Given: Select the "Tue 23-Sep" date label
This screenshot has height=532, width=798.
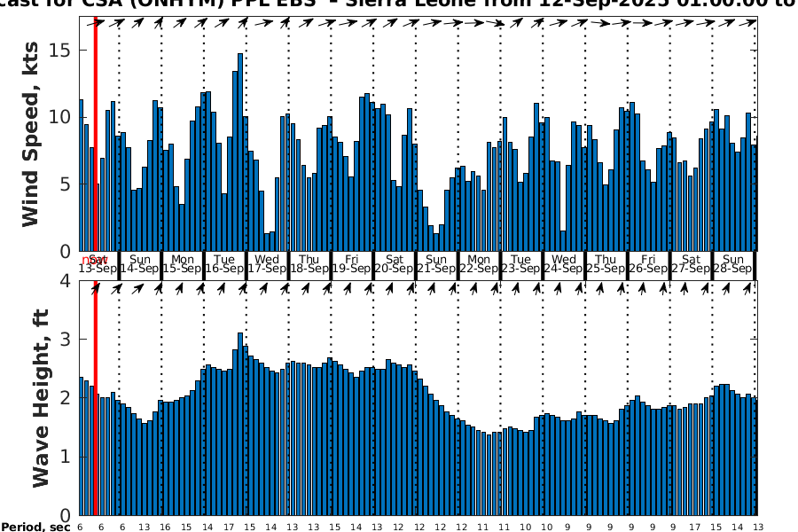Looking at the screenshot, I should pyautogui.click(x=521, y=263).
